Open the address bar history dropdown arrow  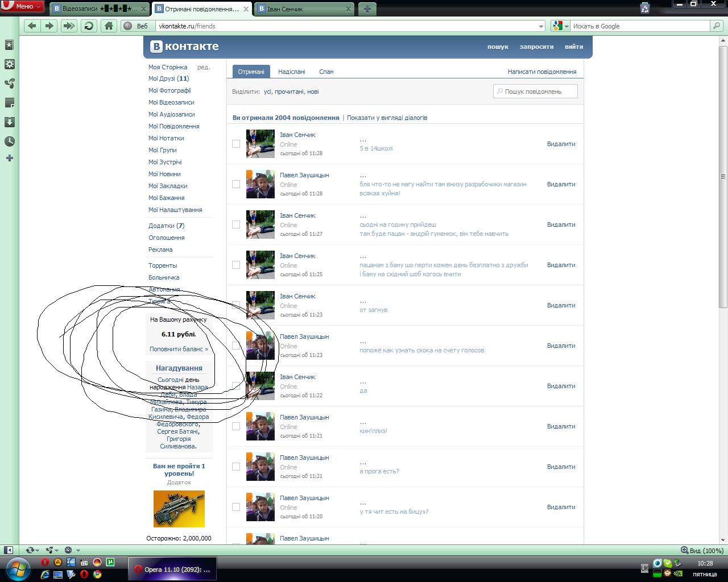541,26
